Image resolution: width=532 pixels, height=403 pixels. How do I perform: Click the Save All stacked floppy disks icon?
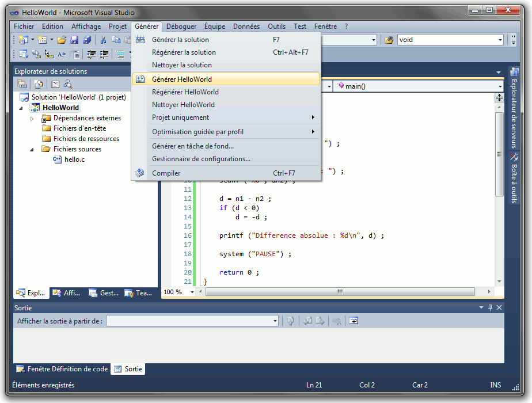[x=87, y=40]
